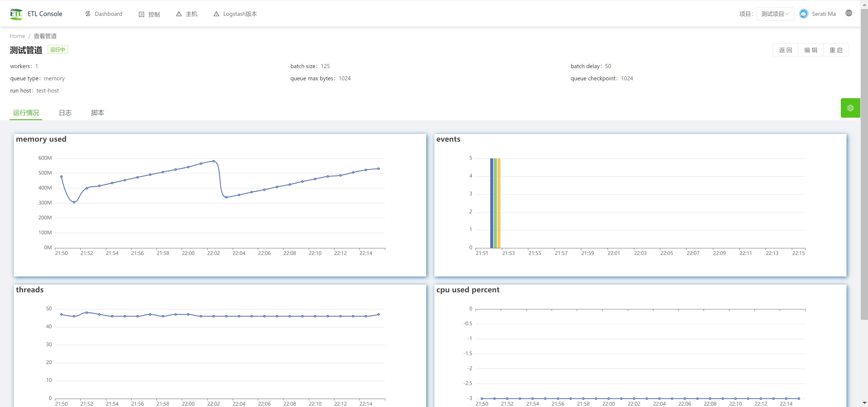Screen dimensions: 868x407
Task: Click the run host test-host value
Action: pos(48,91)
